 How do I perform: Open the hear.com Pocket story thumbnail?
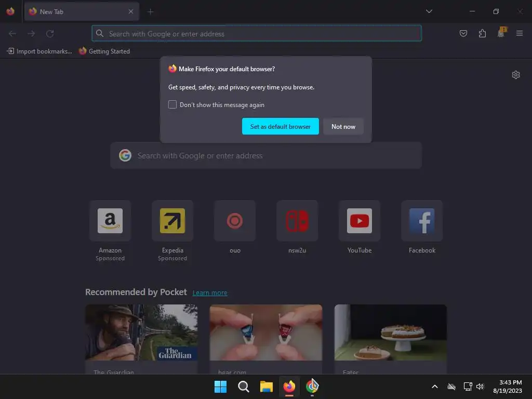pos(266,332)
